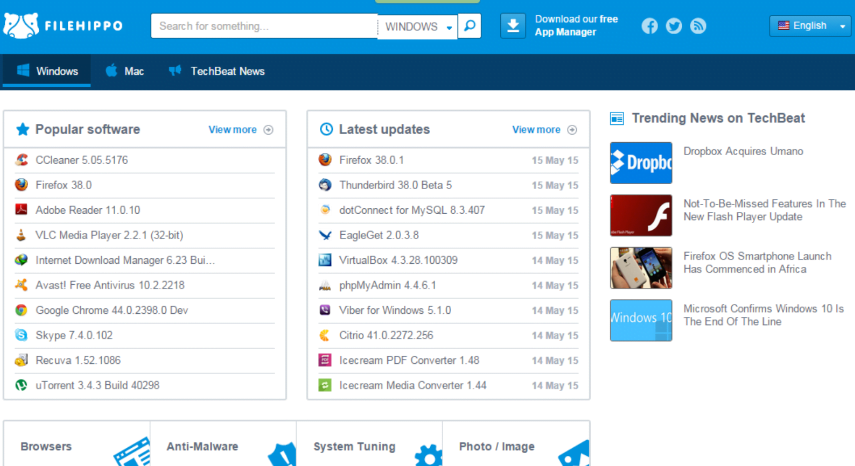
Task: Open FileHippo Twitter icon
Action: coord(674,26)
